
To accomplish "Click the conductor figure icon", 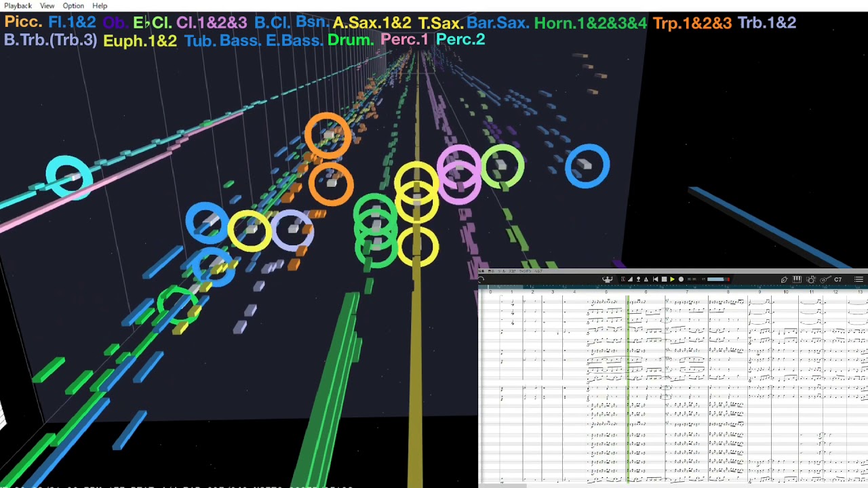I will [x=608, y=279].
